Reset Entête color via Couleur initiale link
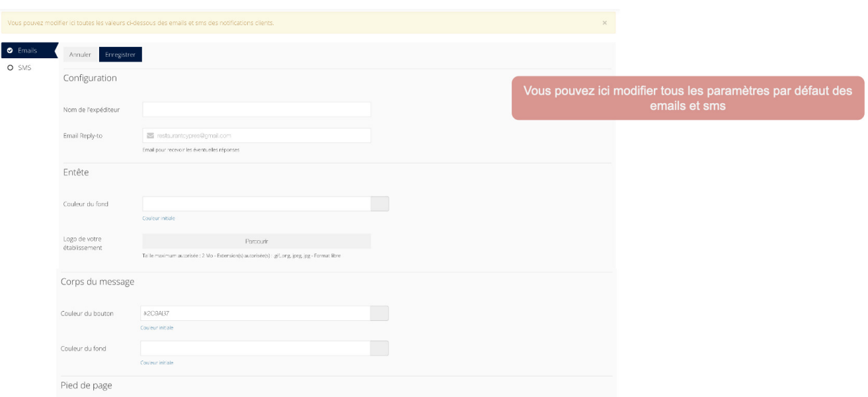 159,218
